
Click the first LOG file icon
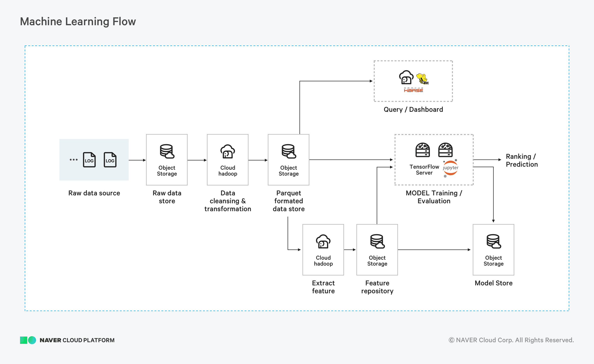pyautogui.click(x=89, y=160)
